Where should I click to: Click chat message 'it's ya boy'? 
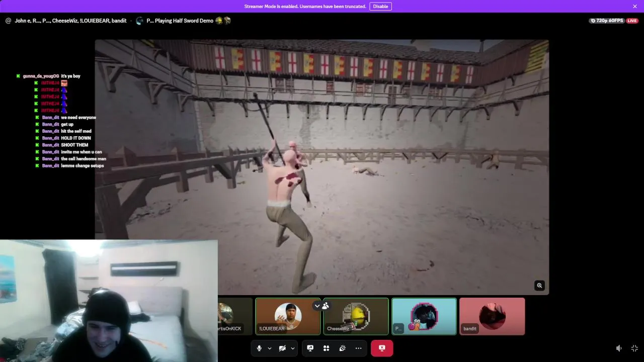tap(70, 76)
